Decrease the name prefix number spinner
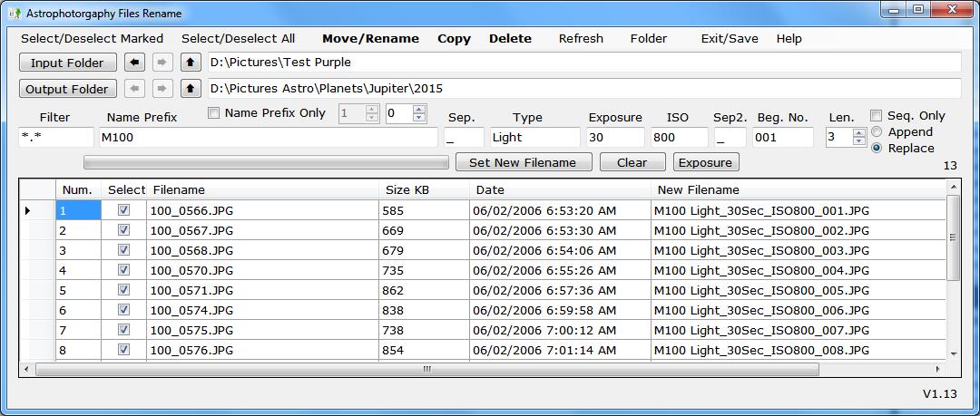Viewport: 980px width, 416px height. (418, 118)
